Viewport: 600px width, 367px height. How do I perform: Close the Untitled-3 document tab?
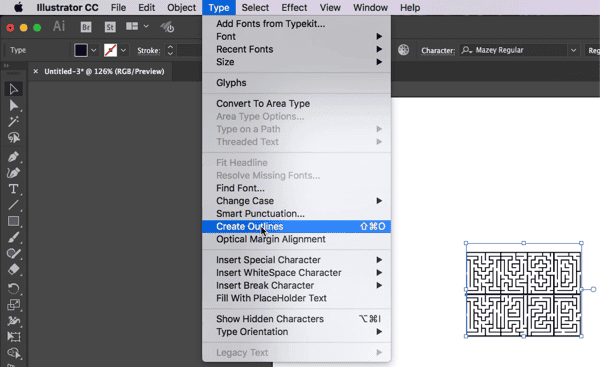[36, 71]
